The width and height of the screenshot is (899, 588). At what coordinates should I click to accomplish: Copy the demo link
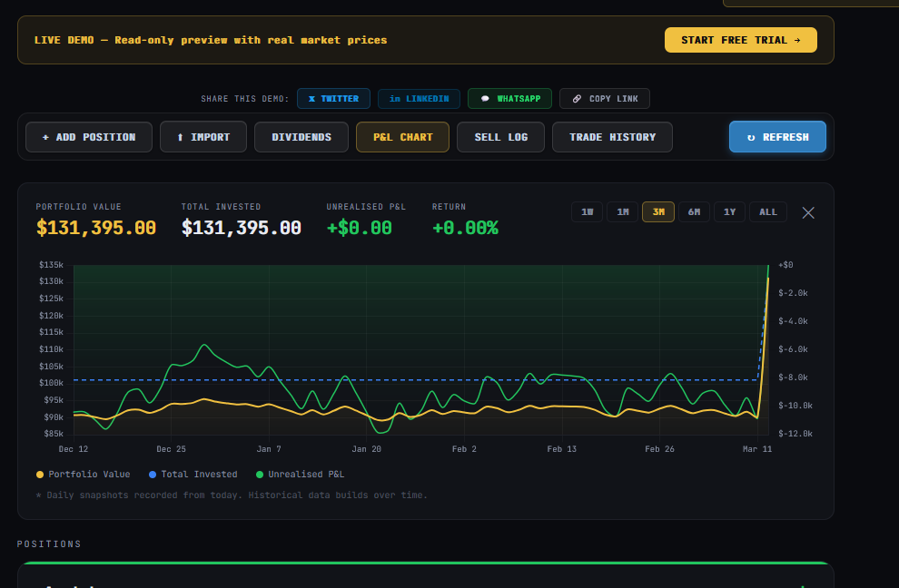604,98
